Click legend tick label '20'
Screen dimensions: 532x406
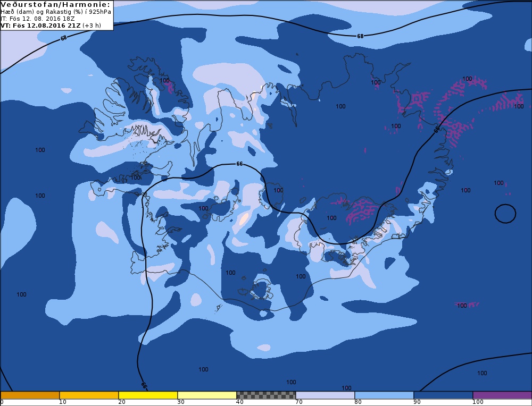tap(122, 402)
